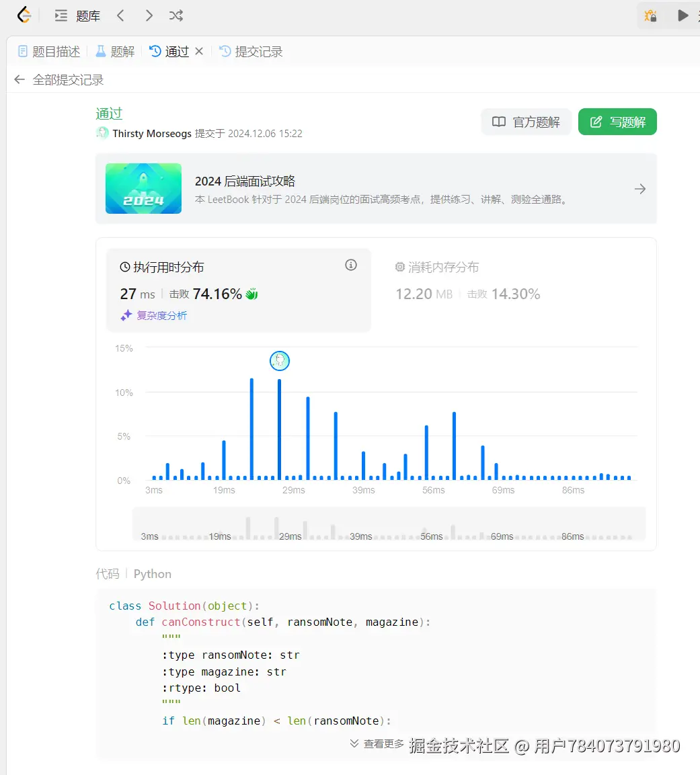Click the forward arrow navigation icon
Screen dimensions: 700x775
(149, 15)
